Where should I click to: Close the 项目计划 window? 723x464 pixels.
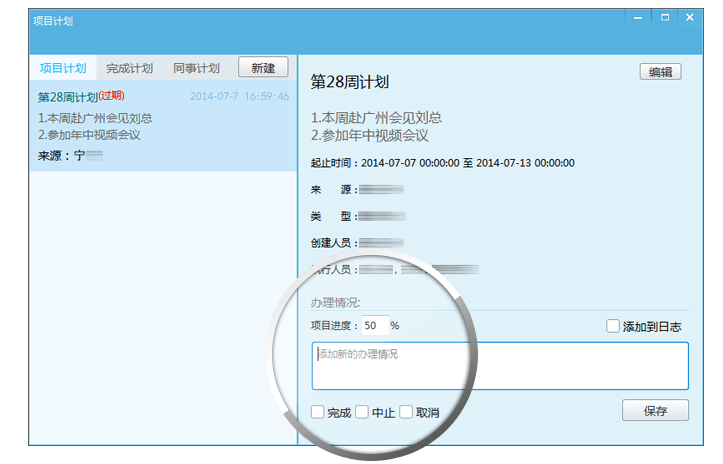(x=690, y=18)
